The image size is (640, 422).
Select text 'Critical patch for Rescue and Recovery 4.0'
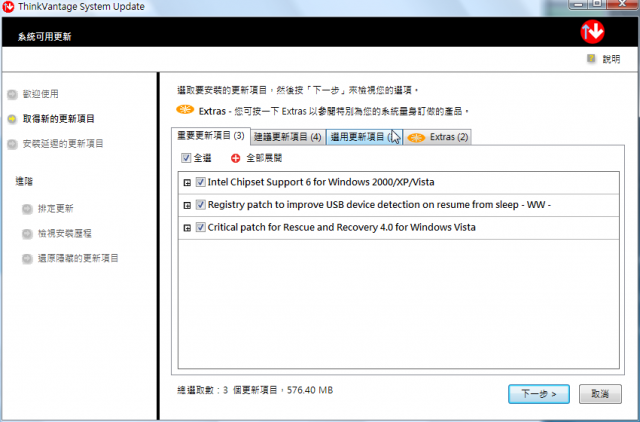pyautogui.click(x=300, y=227)
